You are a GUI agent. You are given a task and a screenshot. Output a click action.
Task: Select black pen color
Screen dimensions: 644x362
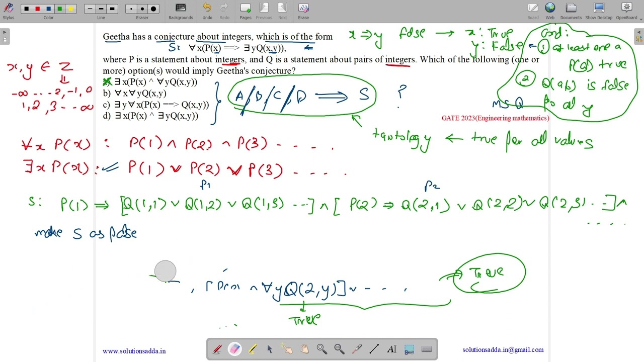[x=27, y=9]
